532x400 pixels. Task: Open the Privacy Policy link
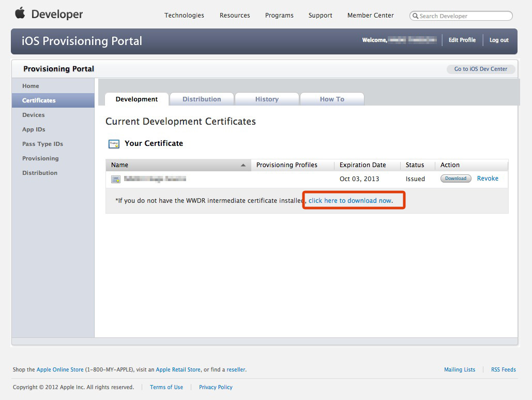216,387
